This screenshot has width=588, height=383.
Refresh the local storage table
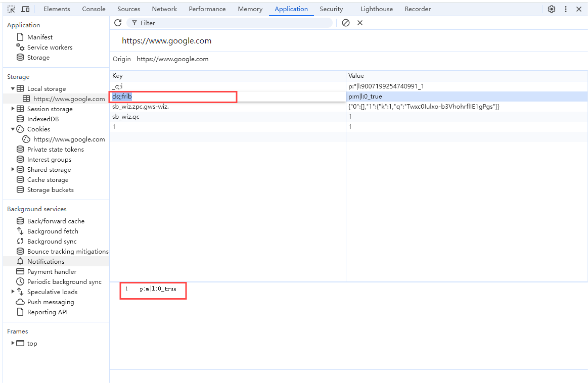click(x=118, y=23)
